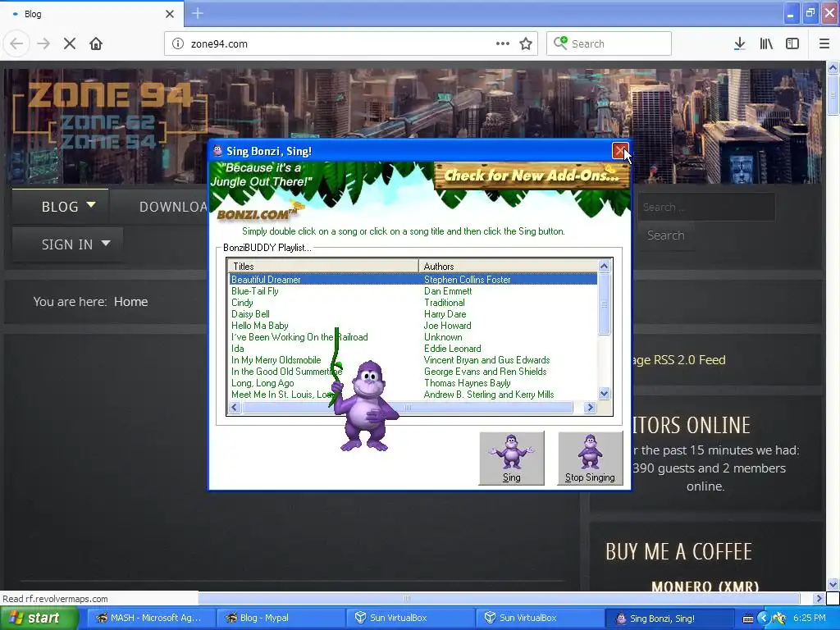Select the song In My Merry Oldsmobile
The width and height of the screenshot is (840, 630).
[276, 360]
